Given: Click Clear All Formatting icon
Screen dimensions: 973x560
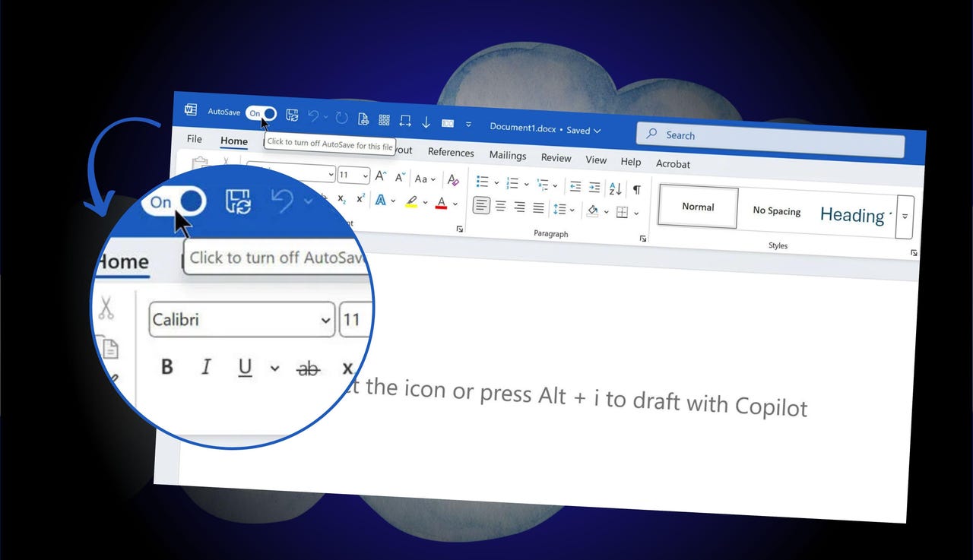Looking at the screenshot, I should [453, 180].
